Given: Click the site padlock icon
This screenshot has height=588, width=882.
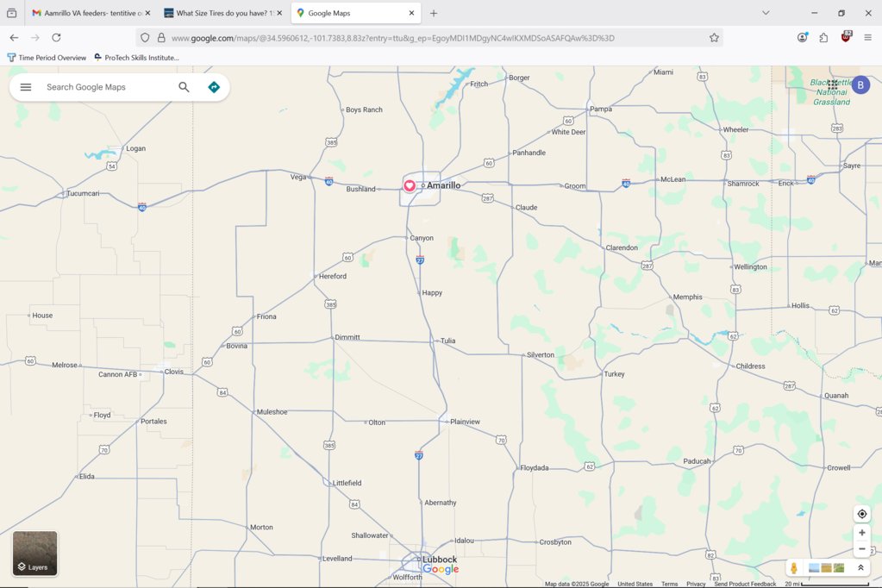Looking at the screenshot, I should [161, 38].
